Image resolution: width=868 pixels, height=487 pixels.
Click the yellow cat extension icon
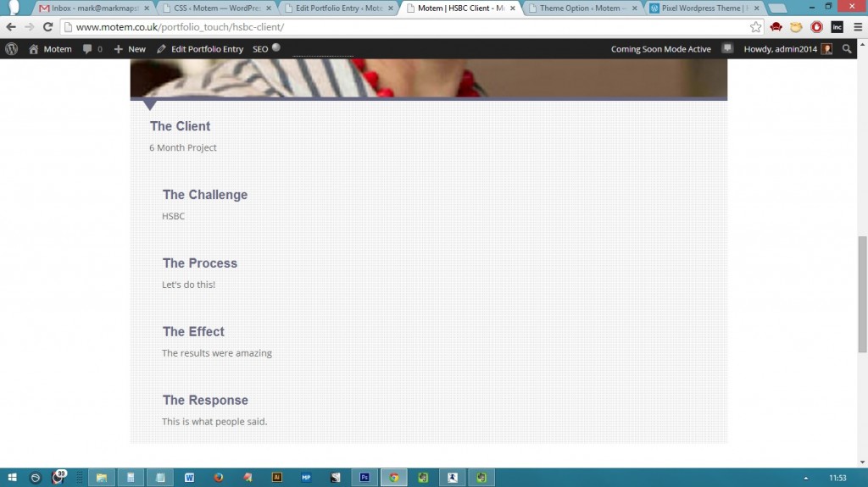796,27
